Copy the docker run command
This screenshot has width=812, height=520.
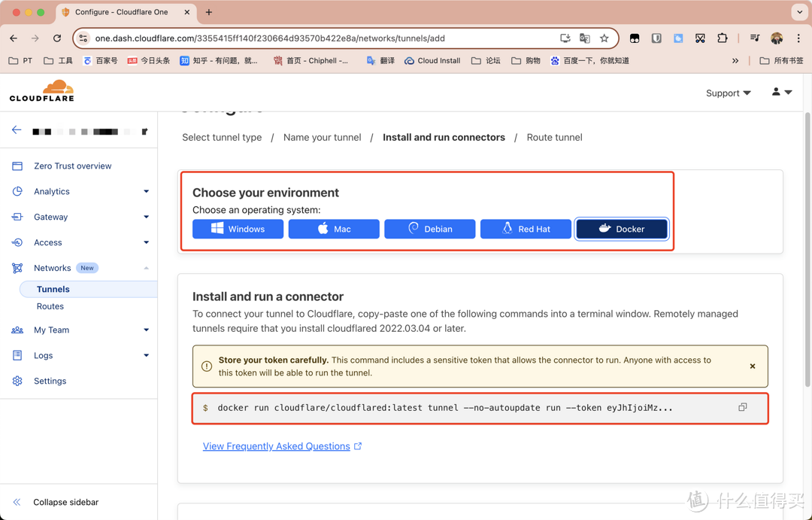click(742, 407)
